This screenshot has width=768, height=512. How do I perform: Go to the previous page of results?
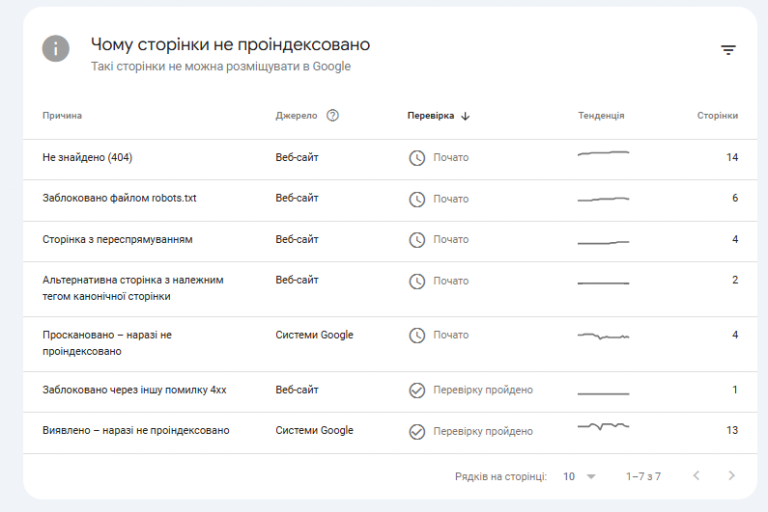click(696, 476)
